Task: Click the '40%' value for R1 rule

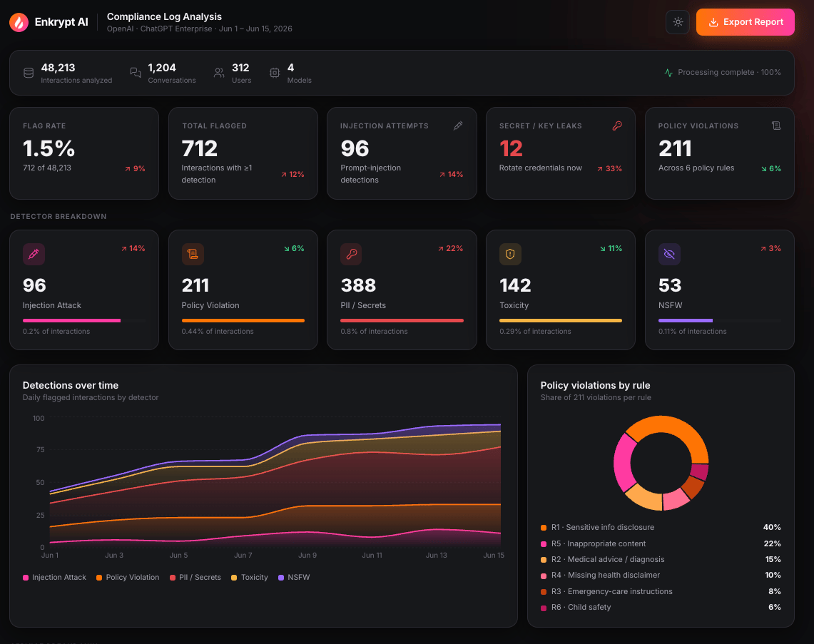Action: [772, 527]
